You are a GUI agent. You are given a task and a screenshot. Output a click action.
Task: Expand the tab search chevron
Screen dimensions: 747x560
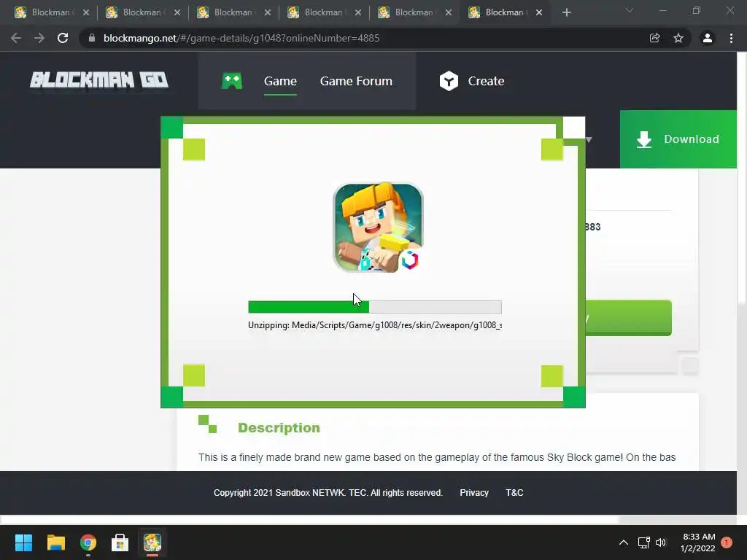click(630, 10)
